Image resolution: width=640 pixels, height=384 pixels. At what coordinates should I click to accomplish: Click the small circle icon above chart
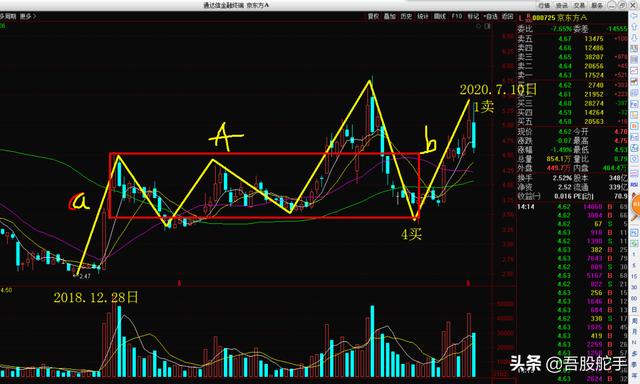(x=479, y=26)
